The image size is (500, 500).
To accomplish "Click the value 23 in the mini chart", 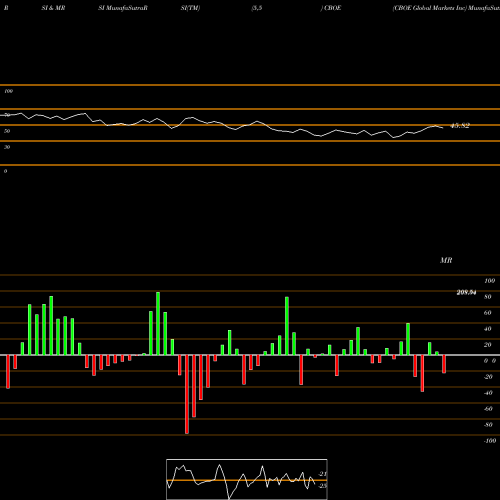I will tap(323, 486).
